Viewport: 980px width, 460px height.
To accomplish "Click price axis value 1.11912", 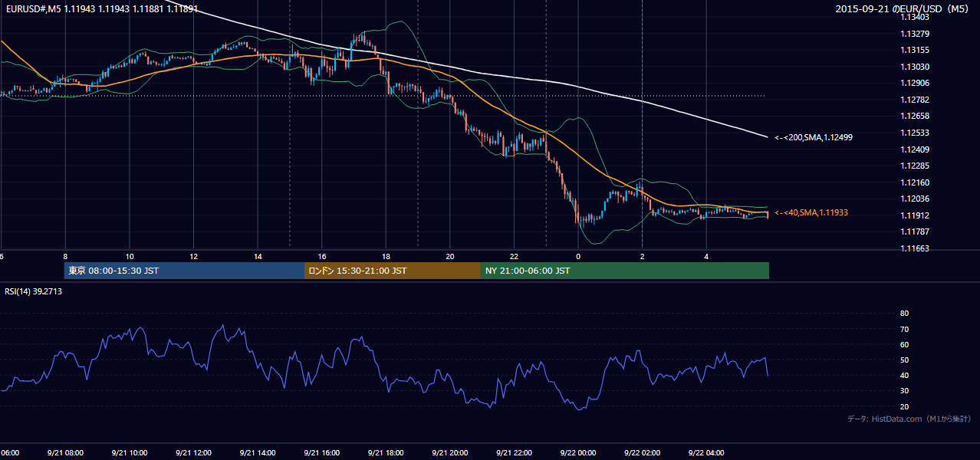I will (916, 215).
